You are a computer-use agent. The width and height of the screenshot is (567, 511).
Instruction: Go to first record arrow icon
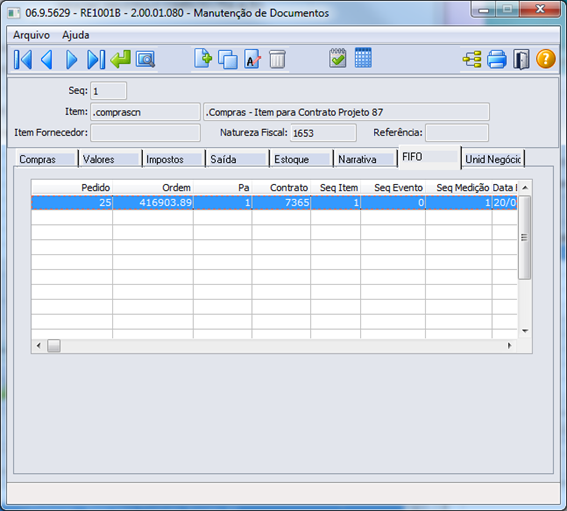click(23, 59)
